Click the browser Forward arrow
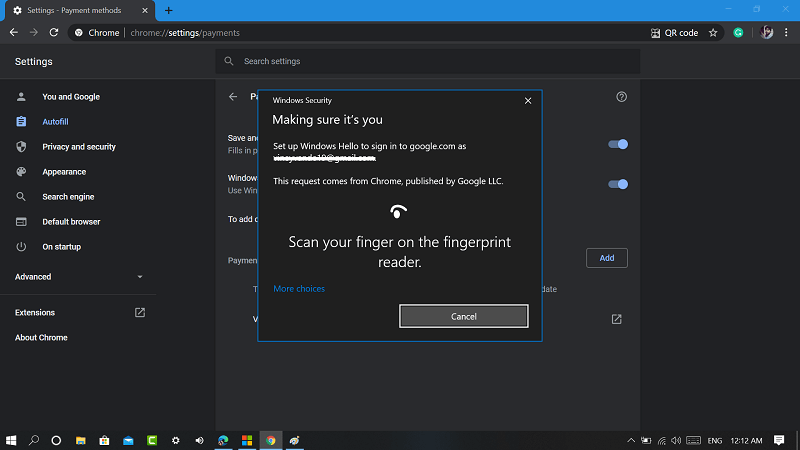Viewport: 800px width, 450px height. point(34,33)
